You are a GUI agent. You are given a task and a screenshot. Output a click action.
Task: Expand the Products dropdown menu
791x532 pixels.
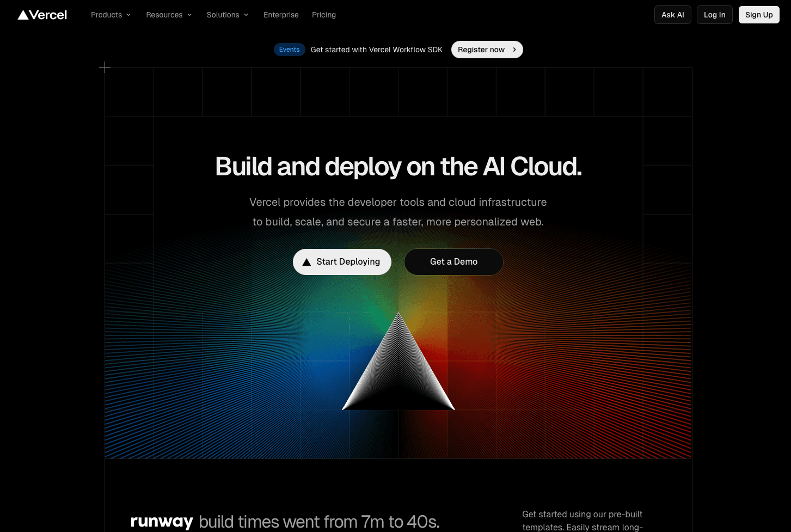[x=111, y=15]
